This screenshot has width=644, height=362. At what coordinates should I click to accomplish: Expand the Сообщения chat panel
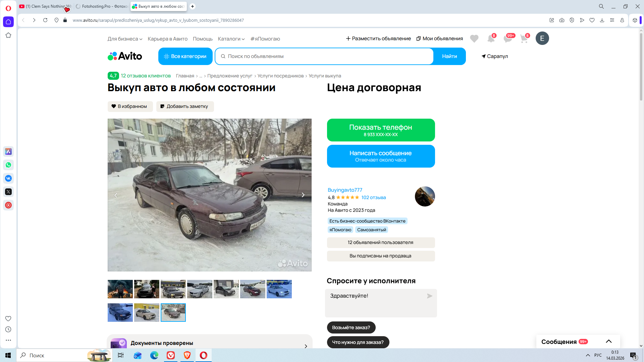coord(608,342)
